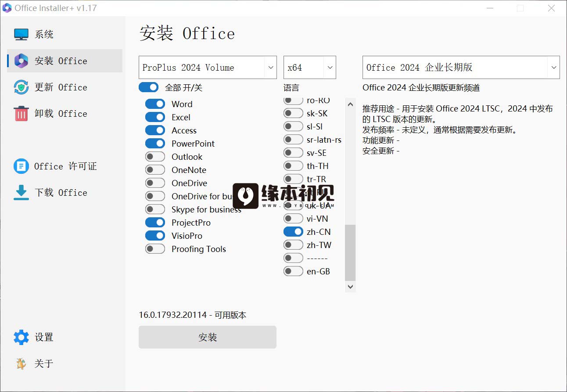The height and width of the screenshot is (392, 567).
Task: Enable the sk-SK language
Action: pyautogui.click(x=293, y=113)
